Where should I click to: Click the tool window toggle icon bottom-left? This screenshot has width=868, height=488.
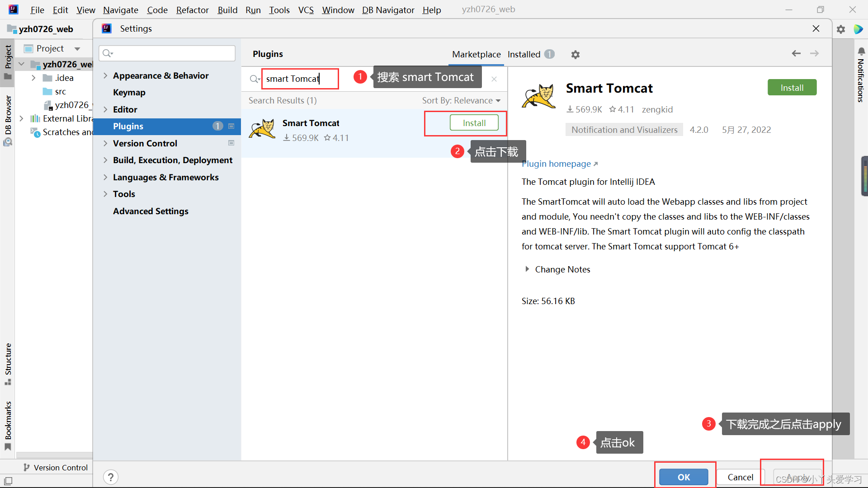point(8,481)
